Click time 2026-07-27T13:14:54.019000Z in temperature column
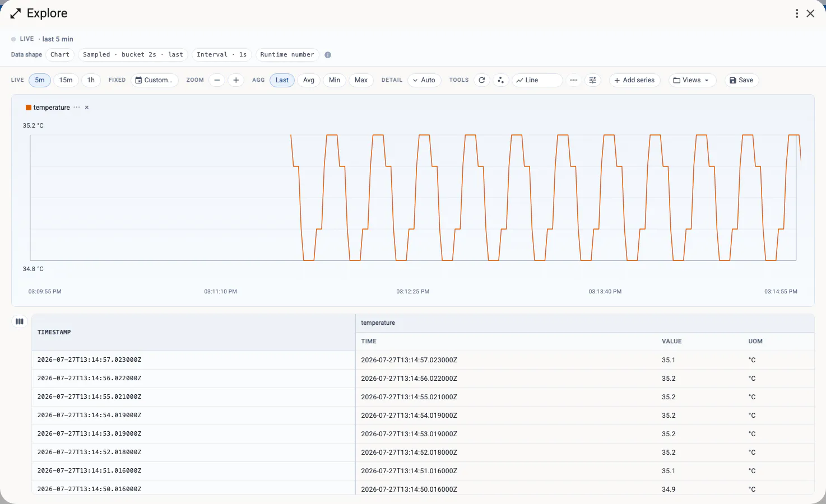 [409, 416]
